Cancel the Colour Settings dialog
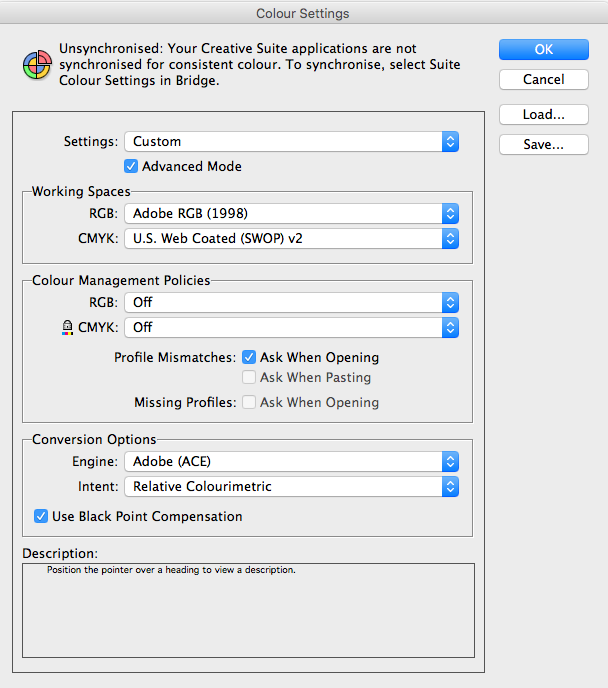This screenshot has height=688, width=608. click(x=543, y=79)
